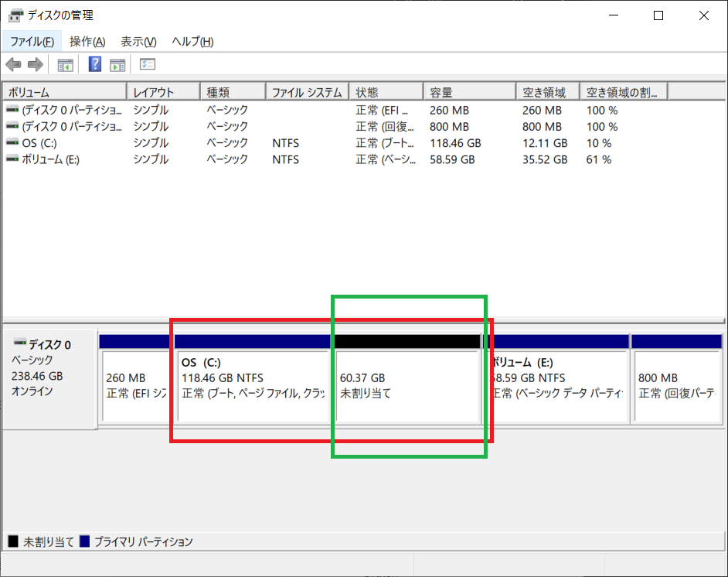
Task: Select the 60.37 GB 未割り当て partition block
Action: coord(407,379)
